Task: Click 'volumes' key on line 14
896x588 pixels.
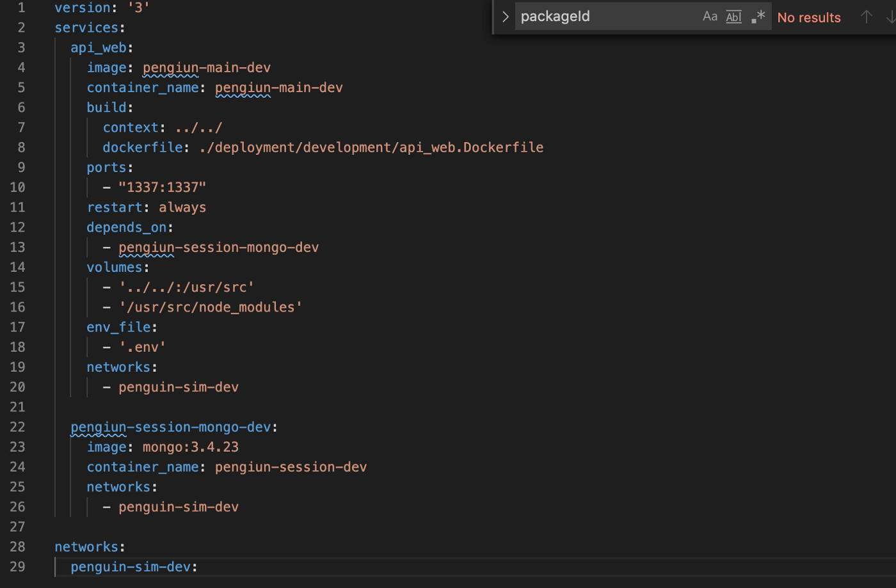Action: (x=115, y=267)
